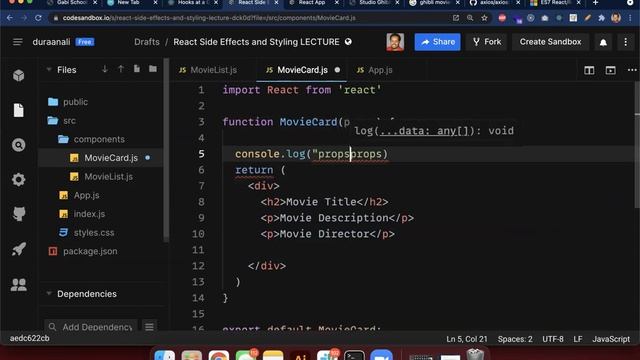Change line endings via LF
The height and width of the screenshot is (360, 640).
tap(578, 339)
